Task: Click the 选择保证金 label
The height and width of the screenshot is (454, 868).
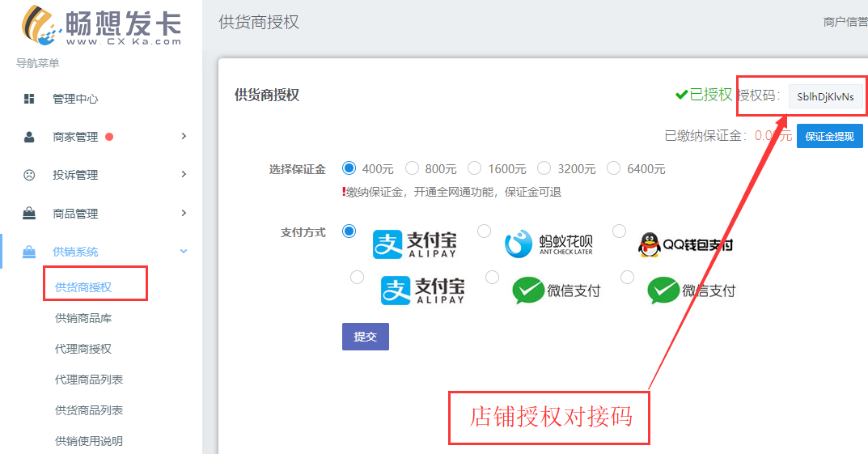Action: click(x=297, y=169)
